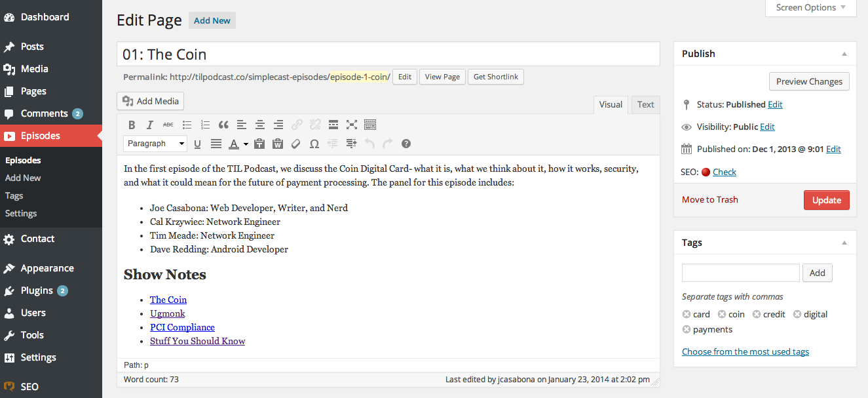Open Tags under Episodes submenu

point(14,195)
